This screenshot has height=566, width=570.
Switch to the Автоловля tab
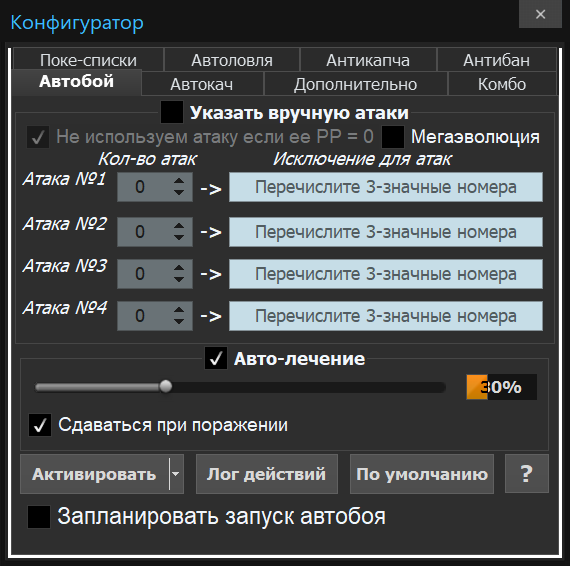pos(232,60)
